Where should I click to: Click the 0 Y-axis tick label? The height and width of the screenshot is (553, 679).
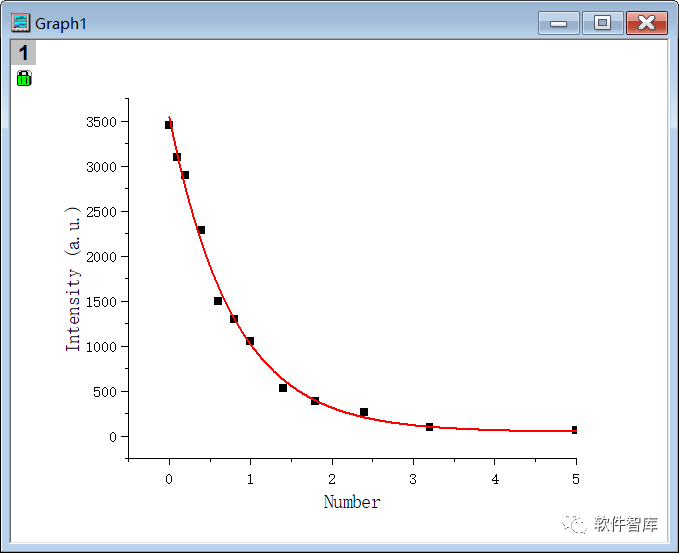(x=113, y=437)
